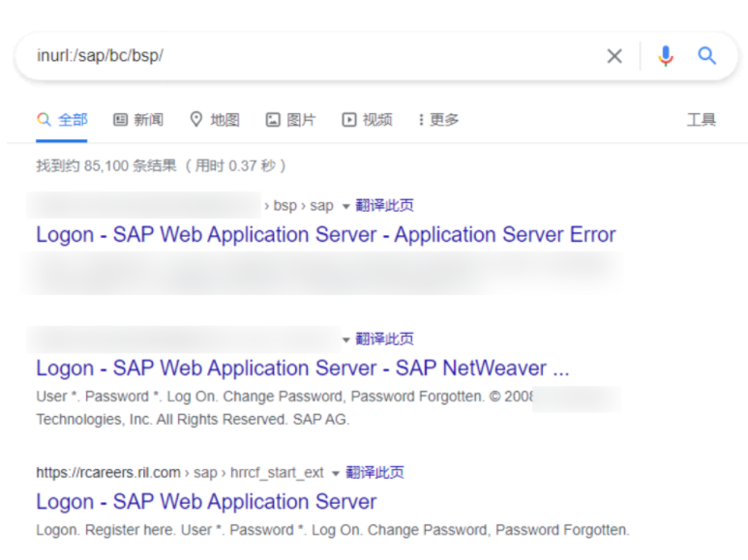748x560 pixels.
Task: Translate the rcareers.ril.com result page
Action: [x=375, y=472]
